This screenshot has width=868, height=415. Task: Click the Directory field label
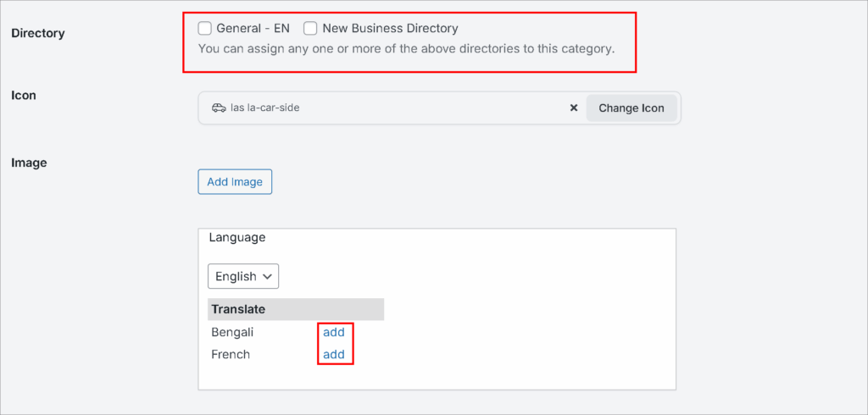(x=37, y=33)
